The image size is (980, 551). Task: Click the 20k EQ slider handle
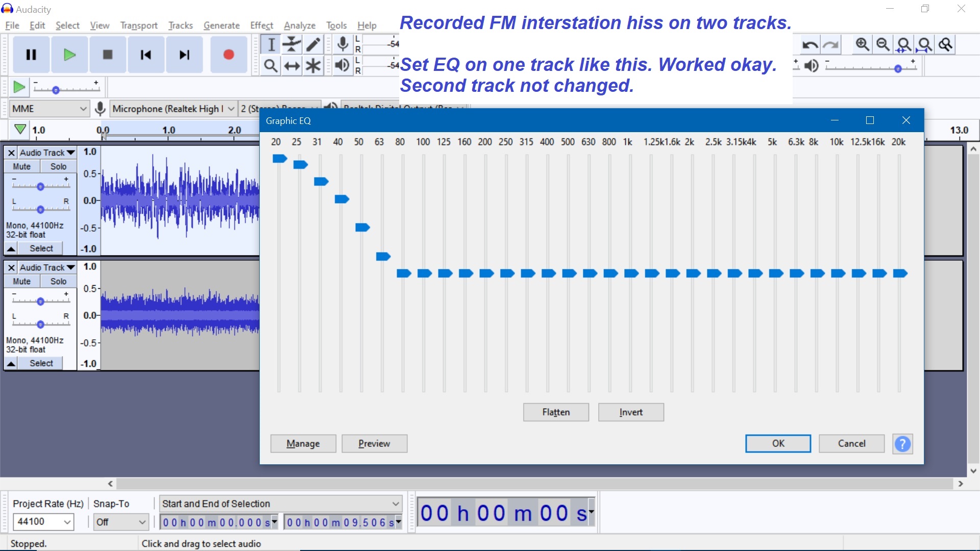[900, 273]
